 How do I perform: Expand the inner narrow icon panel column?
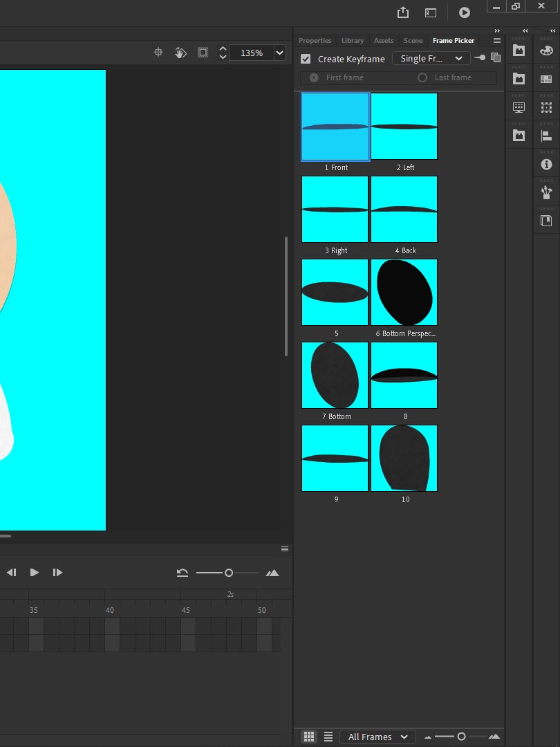[x=525, y=31]
